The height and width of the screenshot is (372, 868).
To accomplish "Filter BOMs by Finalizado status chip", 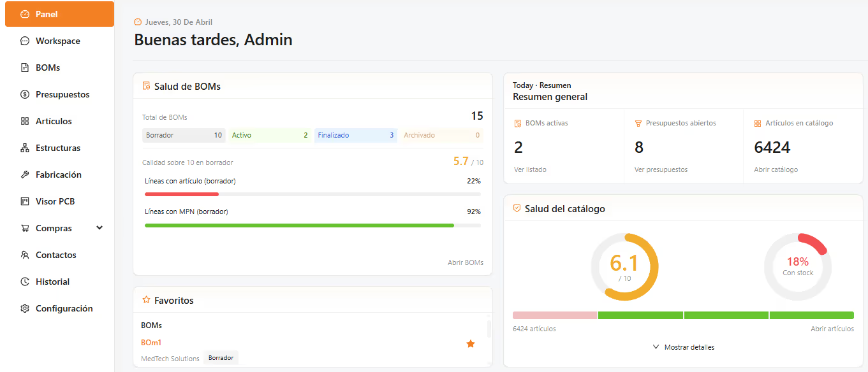I will point(356,135).
